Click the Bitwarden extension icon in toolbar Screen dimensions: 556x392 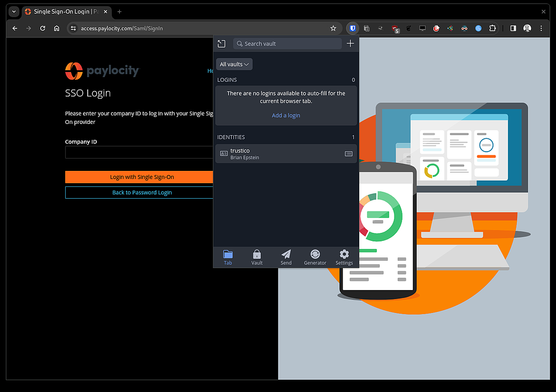pos(353,28)
